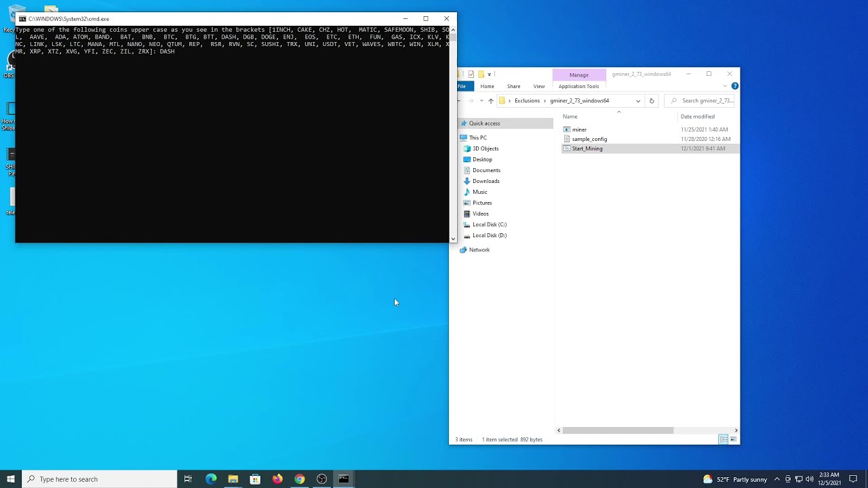The width and height of the screenshot is (868, 488).
Task: Open Task View on the taskbar
Action: pyautogui.click(x=188, y=479)
